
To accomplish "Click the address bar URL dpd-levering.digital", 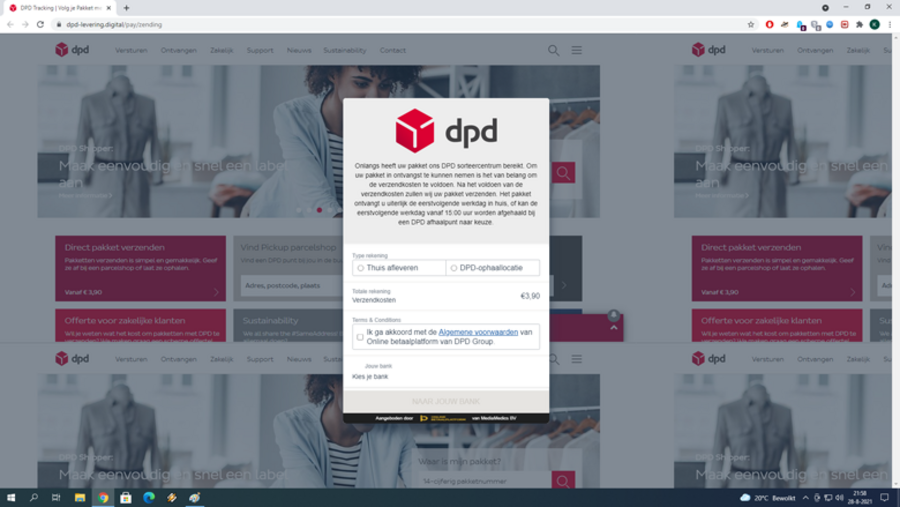I will 114,25.
